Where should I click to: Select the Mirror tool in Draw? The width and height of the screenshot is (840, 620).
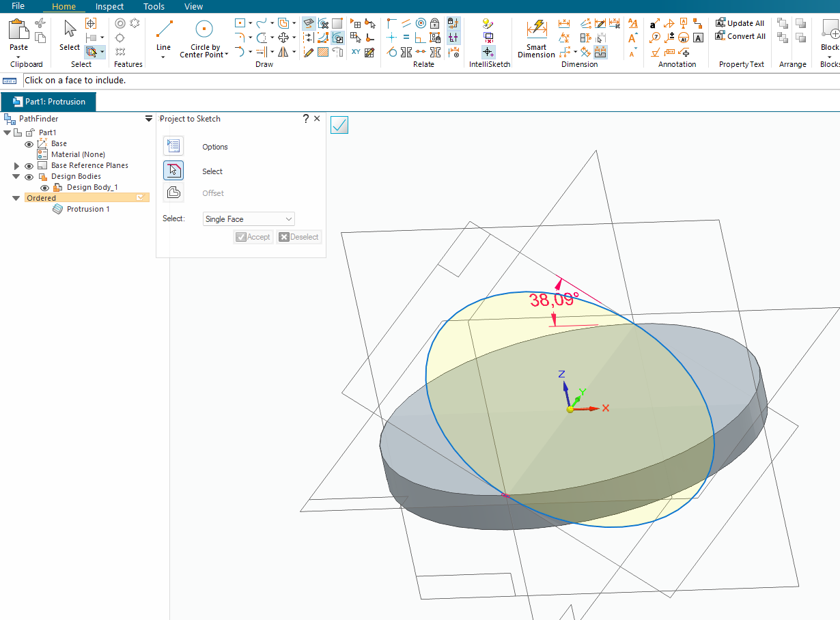(x=283, y=52)
